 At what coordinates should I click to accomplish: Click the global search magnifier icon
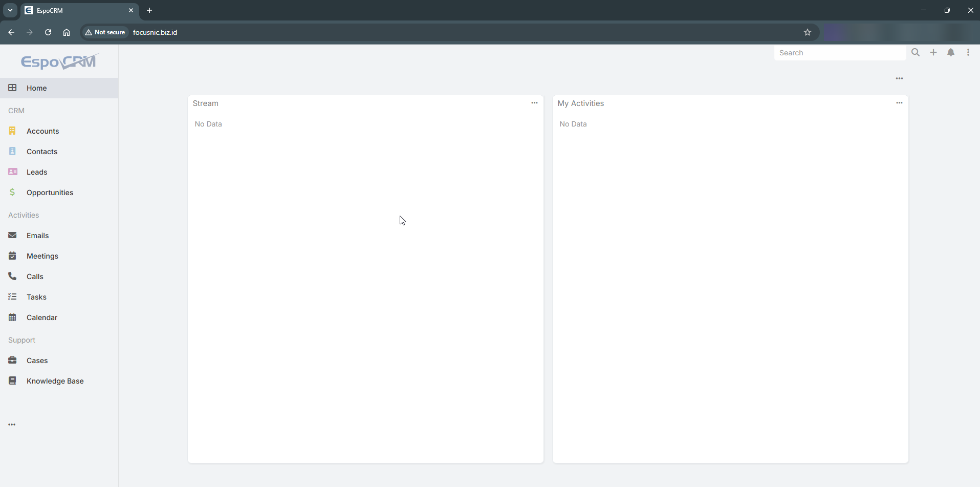point(916,53)
